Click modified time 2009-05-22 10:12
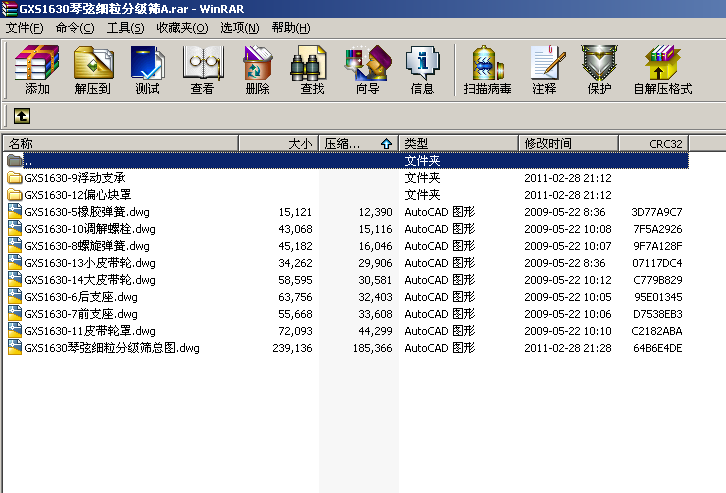 tap(568, 280)
